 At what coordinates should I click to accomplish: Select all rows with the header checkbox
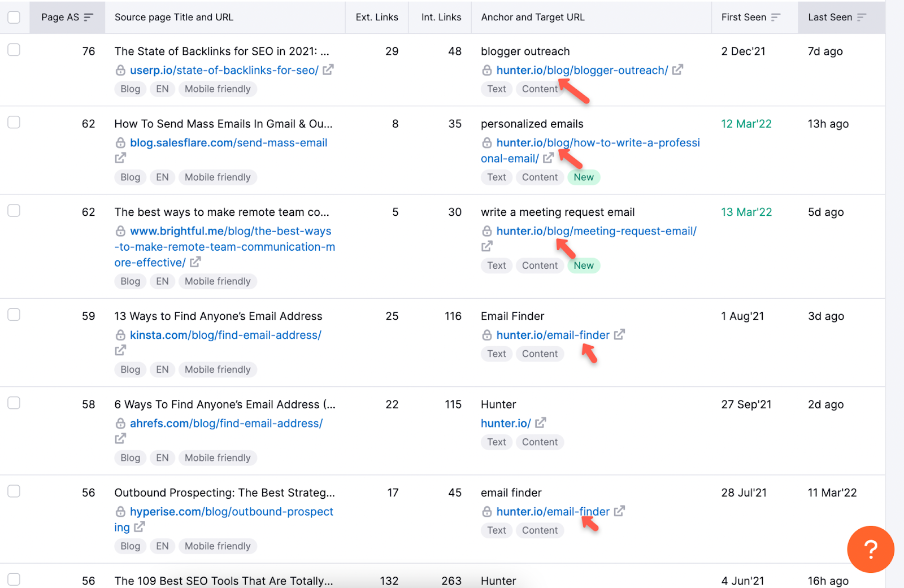[14, 17]
